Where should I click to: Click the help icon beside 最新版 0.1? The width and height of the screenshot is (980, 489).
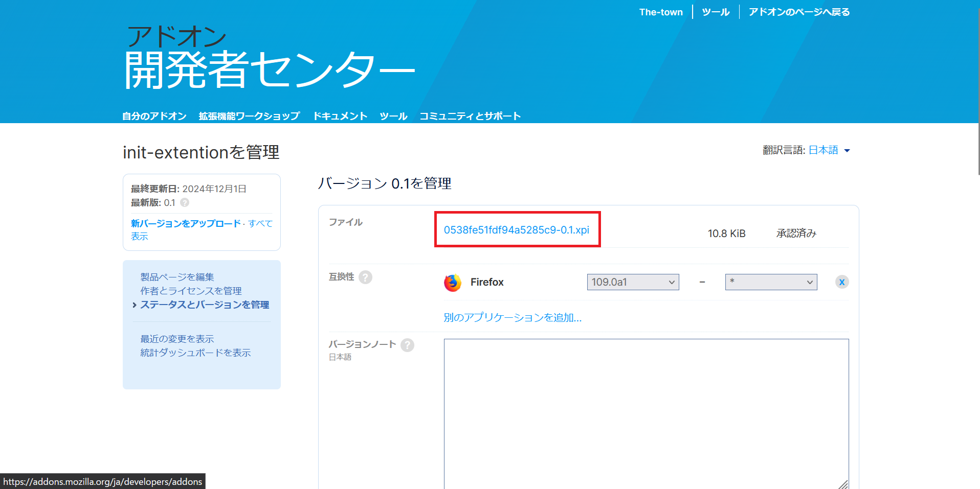click(x=185, y=203)
